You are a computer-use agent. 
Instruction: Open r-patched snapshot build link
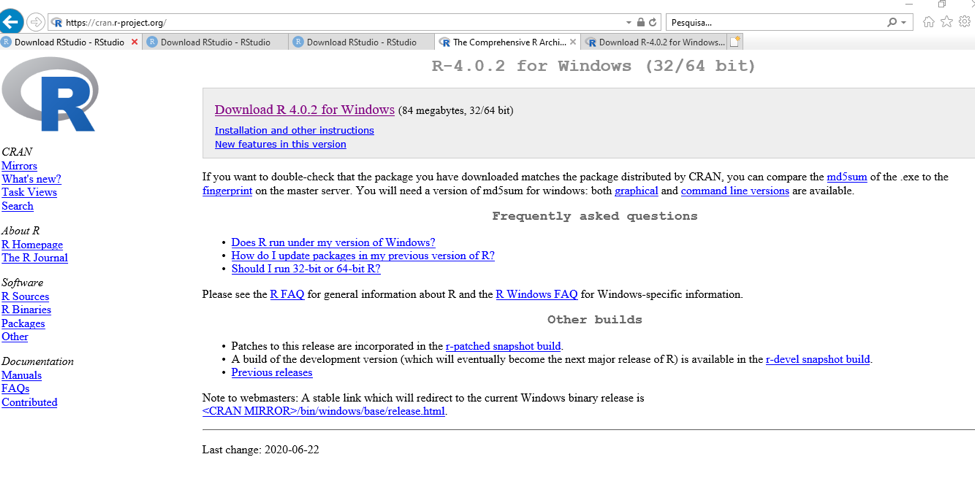click(x=504, y=345)
